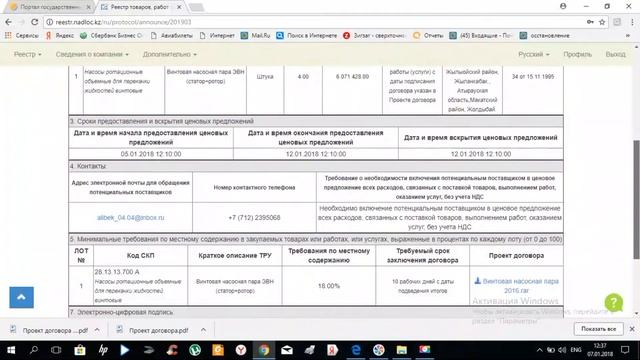Reload the page with the refresh icon

point(34,22)
